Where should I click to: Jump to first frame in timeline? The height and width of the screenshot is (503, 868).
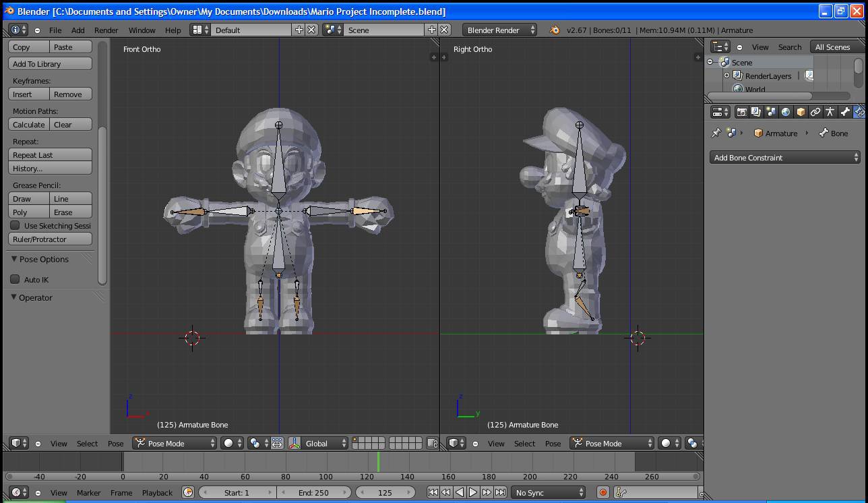pyautogui.click(x=433, y=492)
